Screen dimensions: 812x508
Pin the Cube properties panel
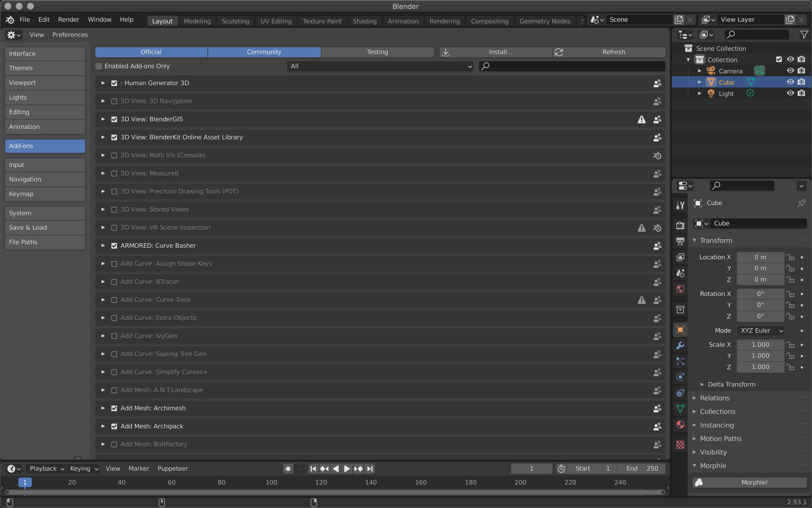tap(801, 203)
